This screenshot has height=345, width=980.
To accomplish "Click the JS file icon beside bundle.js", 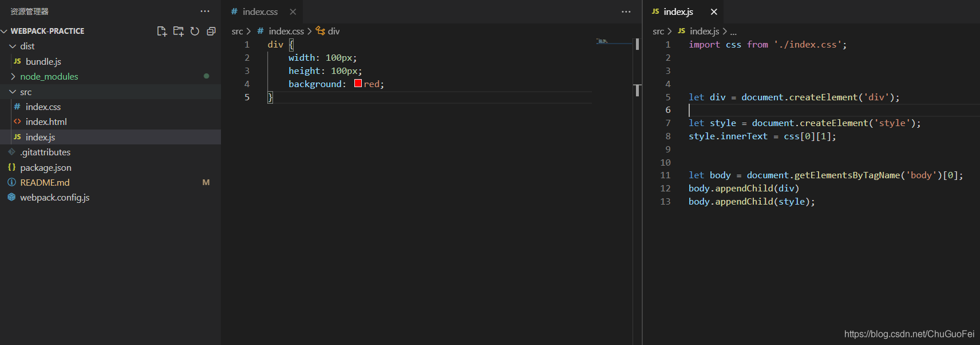I will pos(17,61).
